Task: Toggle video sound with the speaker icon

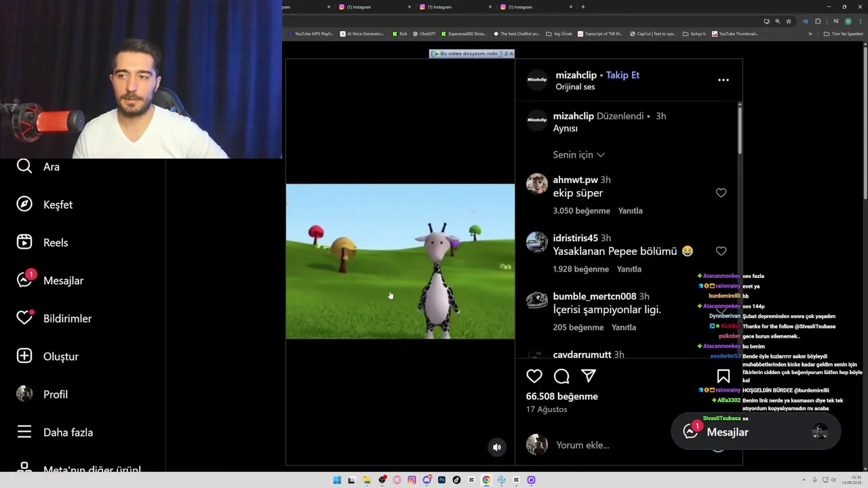Action: [x=497, y=447]
